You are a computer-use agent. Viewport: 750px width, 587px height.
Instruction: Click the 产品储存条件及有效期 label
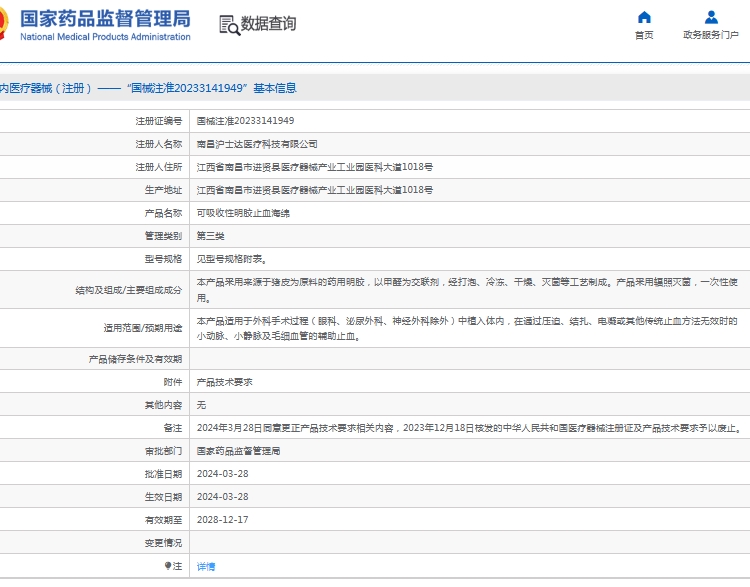pyautogui.click(x=135, y=359)
